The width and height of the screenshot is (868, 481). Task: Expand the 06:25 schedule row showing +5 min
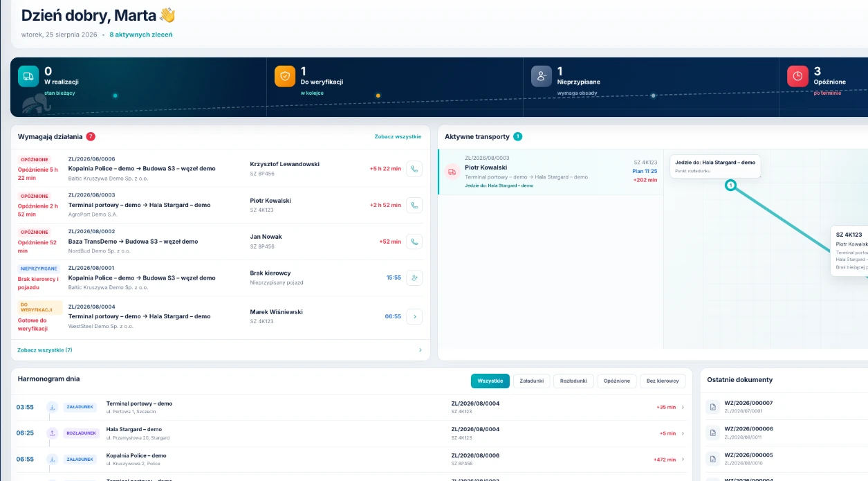coord(683,433)
